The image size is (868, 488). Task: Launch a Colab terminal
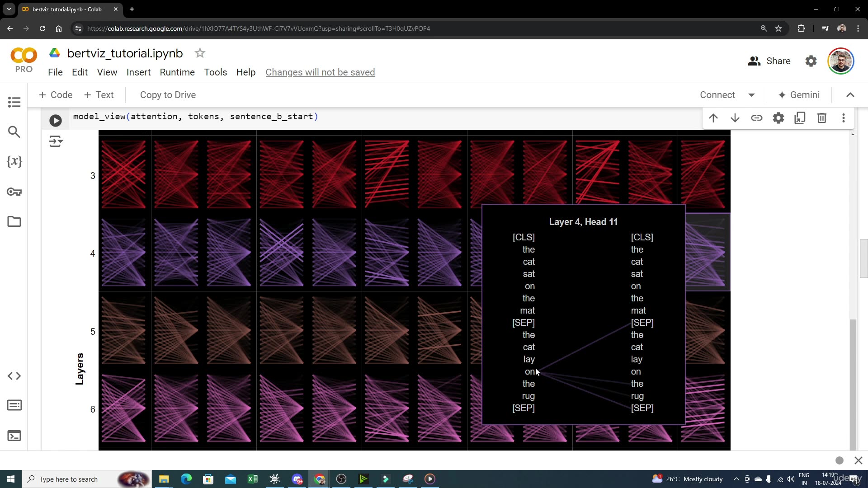(x=14, y=436)
